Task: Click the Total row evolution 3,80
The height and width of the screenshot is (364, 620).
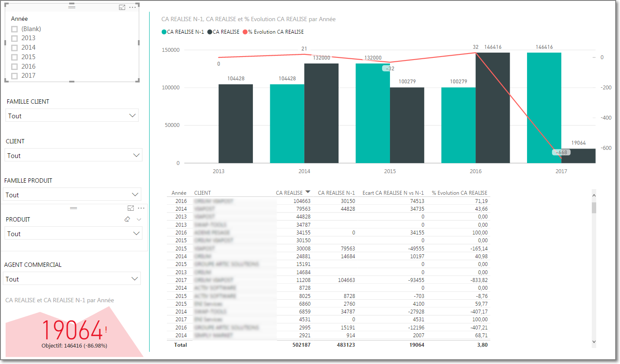Action: point(483,345)
